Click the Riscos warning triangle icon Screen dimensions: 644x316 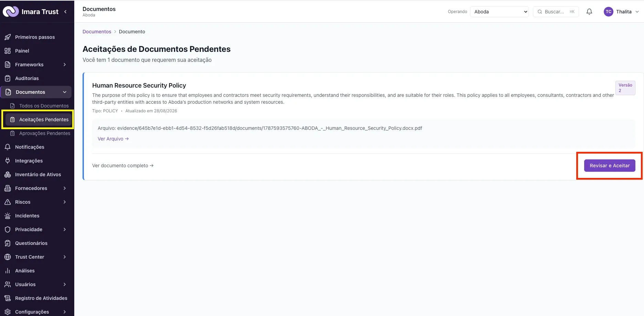click(8, 202)
